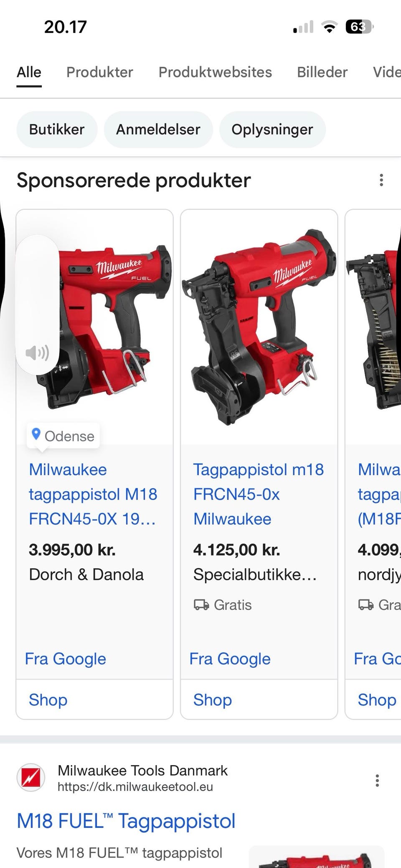Tap the Wi-Fi icon in status bar
Screen dimensions: 401x868
coord(330,27)
